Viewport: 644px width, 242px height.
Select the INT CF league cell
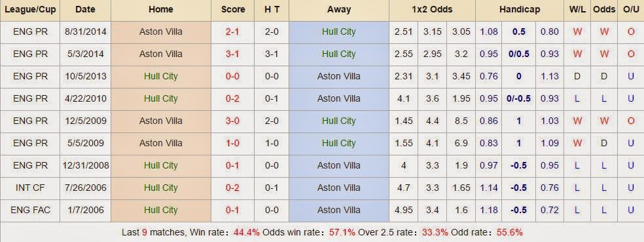point(30,188)
